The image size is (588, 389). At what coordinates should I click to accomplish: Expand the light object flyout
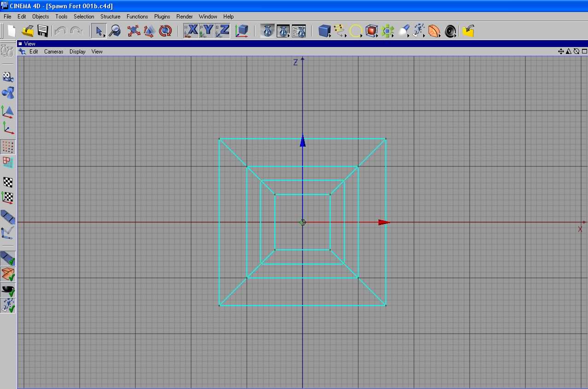click(403, 31)
